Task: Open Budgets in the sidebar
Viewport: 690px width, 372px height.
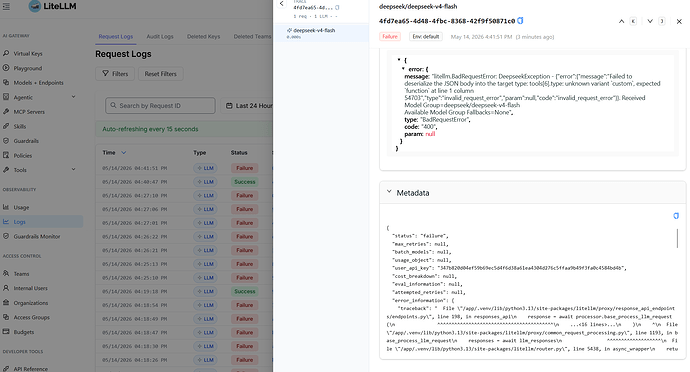Action: 24,332
